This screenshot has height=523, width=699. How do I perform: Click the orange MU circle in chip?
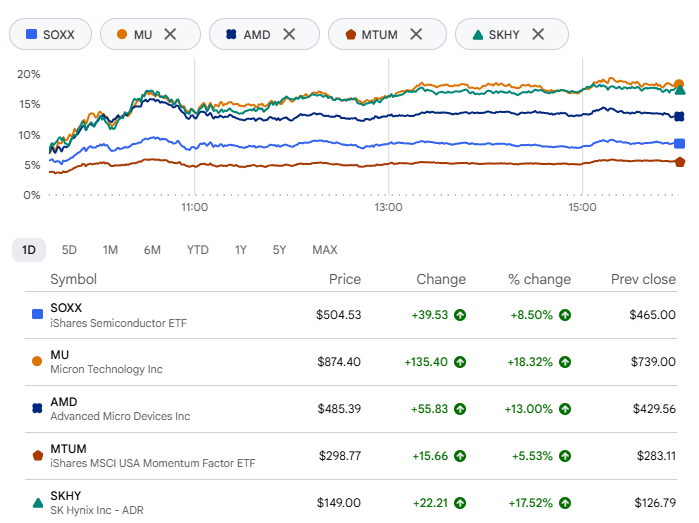pyautogui.click(x=122, y=34)
